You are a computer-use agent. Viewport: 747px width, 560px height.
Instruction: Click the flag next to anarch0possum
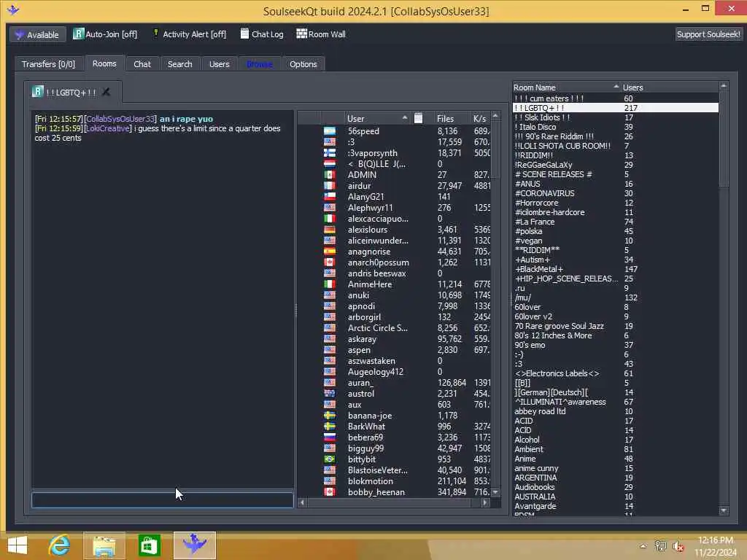tap(330, 262)
